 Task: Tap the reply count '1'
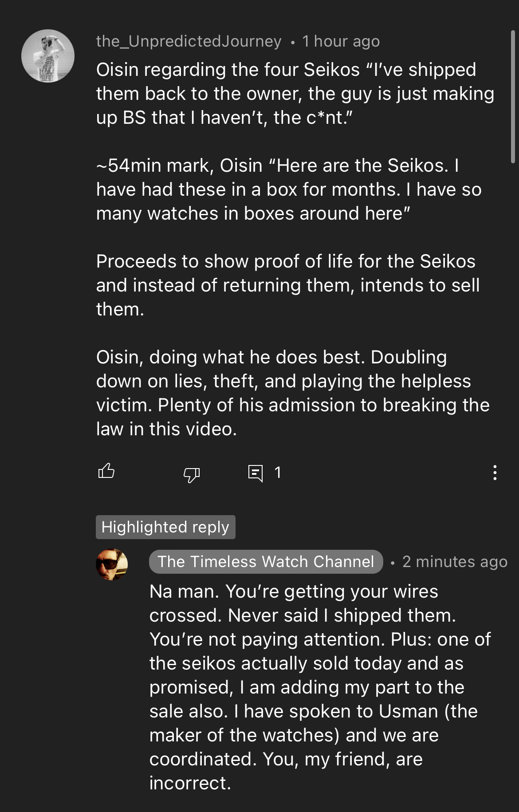pyautogui.click(x=278, y=473)
